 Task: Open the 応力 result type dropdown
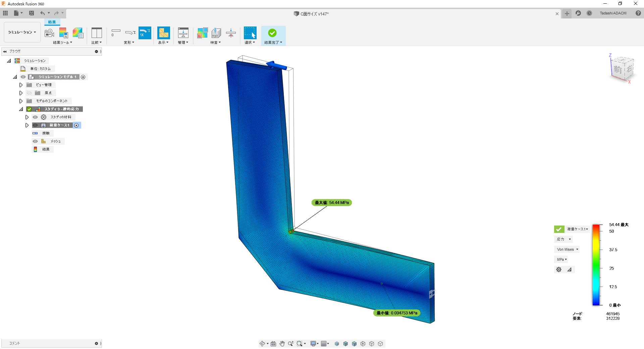pos(563,239)
